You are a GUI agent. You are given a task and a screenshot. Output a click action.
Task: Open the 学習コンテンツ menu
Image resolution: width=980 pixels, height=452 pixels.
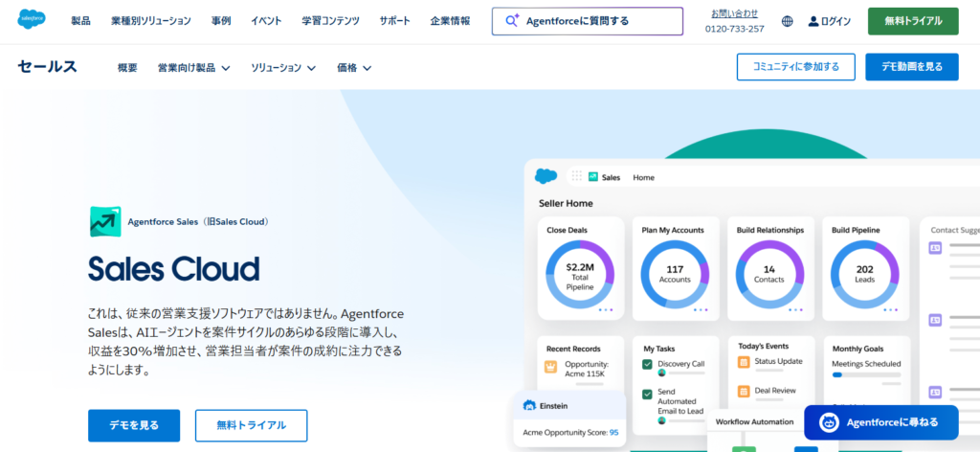(330, 21)
